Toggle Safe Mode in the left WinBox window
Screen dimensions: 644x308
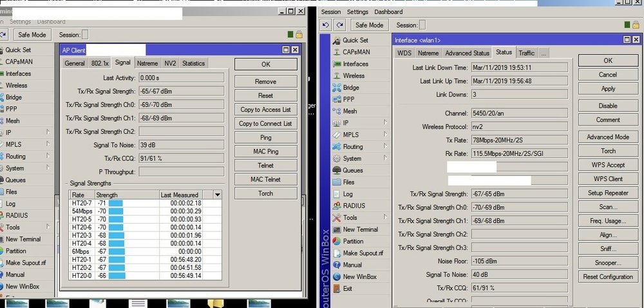(30, 35)
